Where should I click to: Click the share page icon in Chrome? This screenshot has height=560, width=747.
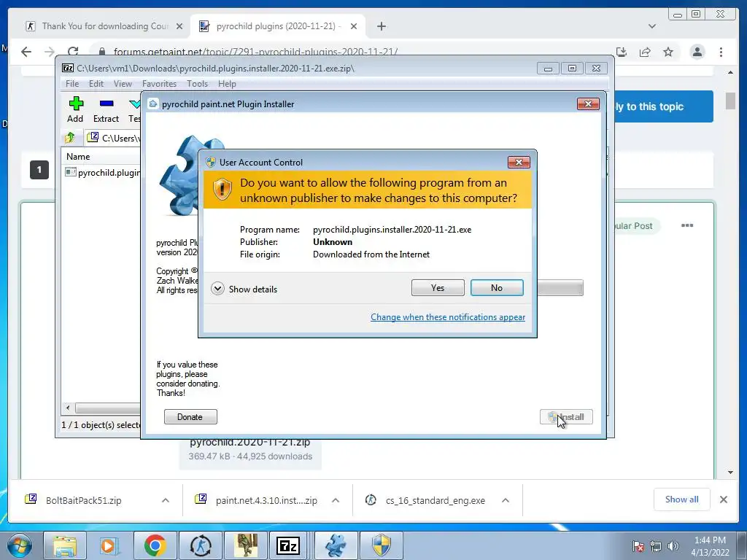645,52
